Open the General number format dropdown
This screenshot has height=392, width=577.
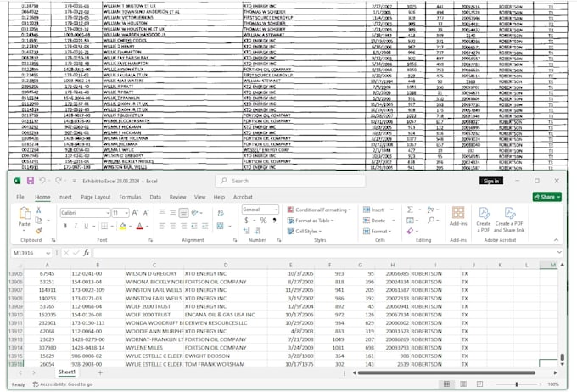pos(276,210)
